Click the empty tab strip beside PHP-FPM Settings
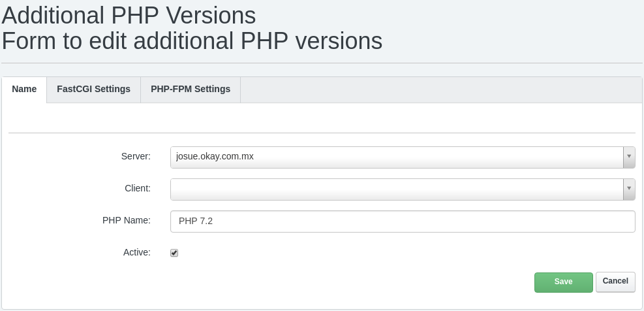 [x=441, y=90]
